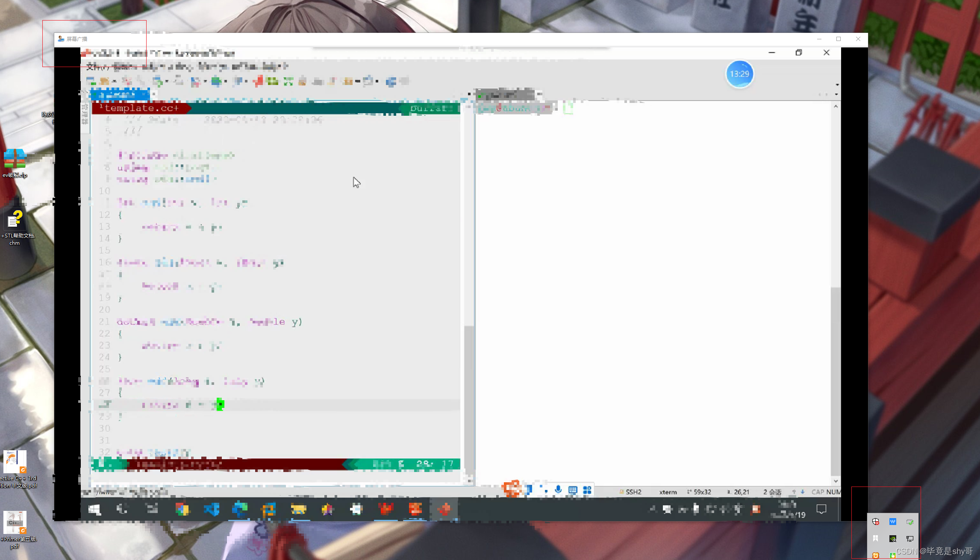
Task: Click the 2 会话 session count in status bar
Action: click(772, 492)
